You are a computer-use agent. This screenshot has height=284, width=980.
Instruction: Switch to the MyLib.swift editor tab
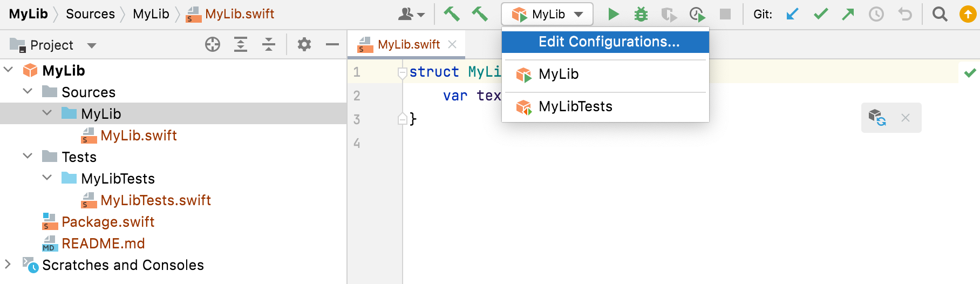[x=409, y=45]
